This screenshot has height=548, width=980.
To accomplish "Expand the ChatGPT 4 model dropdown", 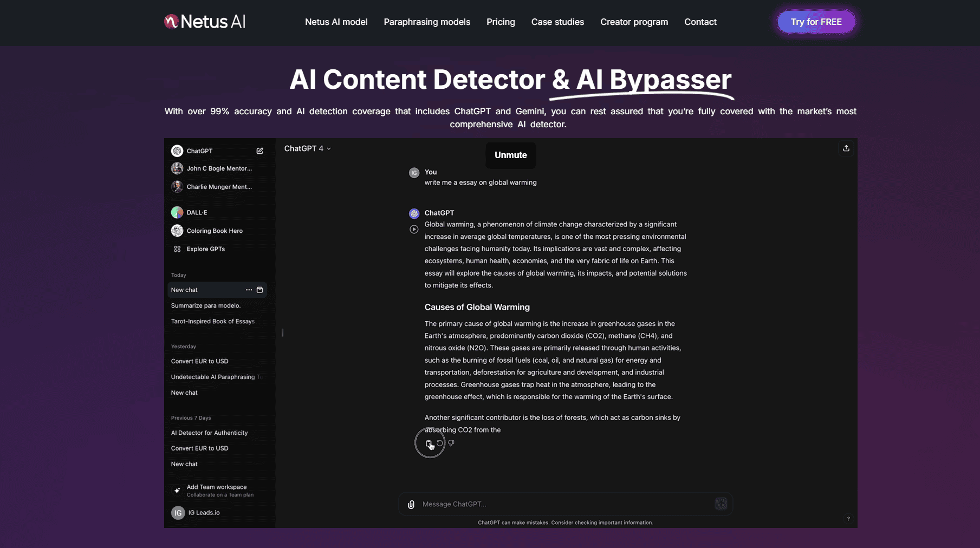I will pyautogui.click(x=307, y=148).
